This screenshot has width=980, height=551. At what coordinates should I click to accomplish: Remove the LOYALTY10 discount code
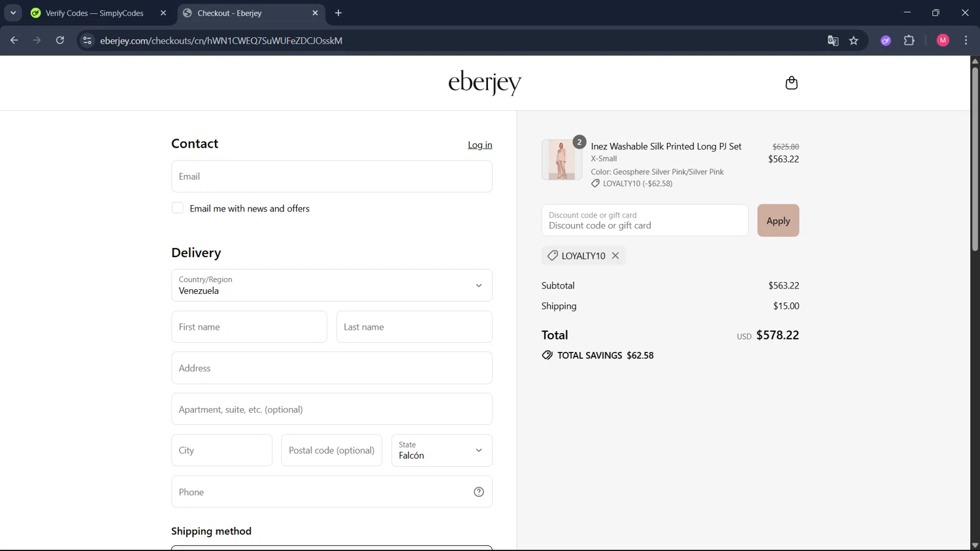tap(615, 256)
